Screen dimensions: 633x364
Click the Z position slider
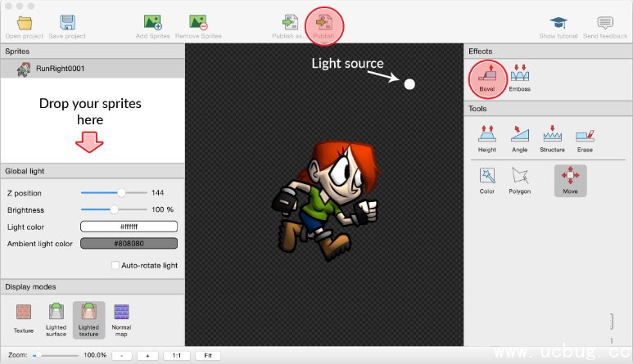pos(113,193)
